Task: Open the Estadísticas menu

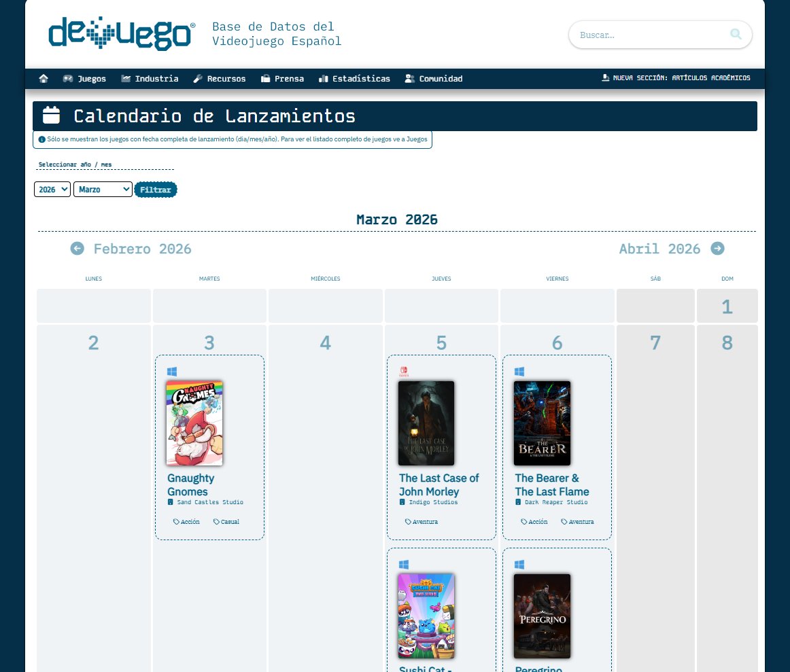Action: (354, 79)
